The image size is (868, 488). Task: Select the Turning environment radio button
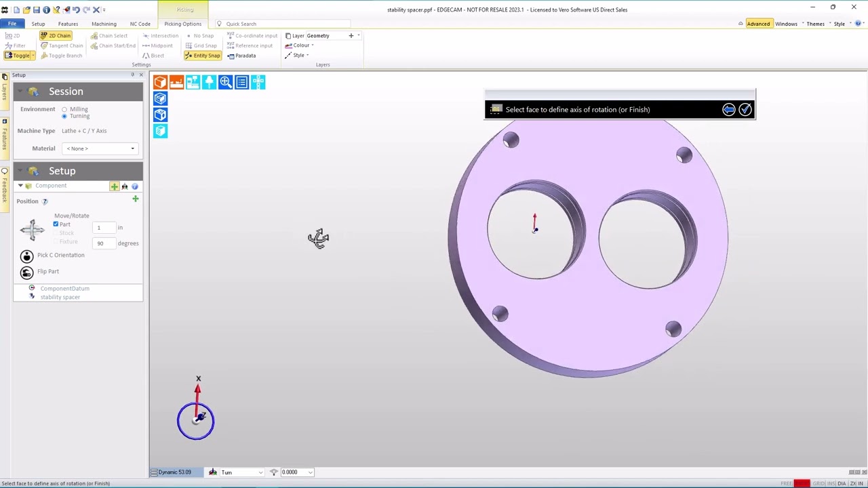point(64,116)
